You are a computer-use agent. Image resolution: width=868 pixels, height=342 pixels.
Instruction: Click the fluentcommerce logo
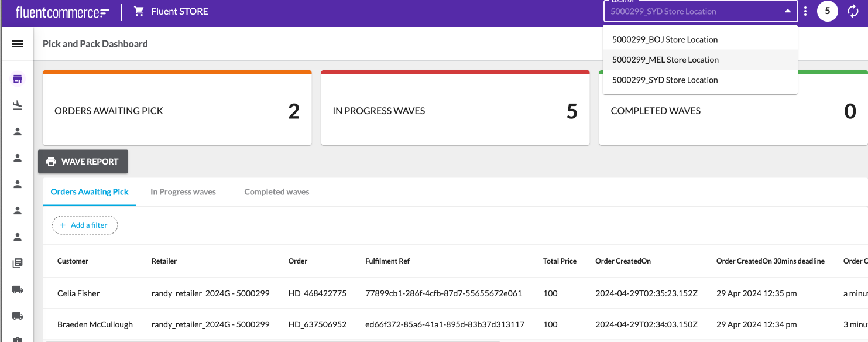coord(63,12)
